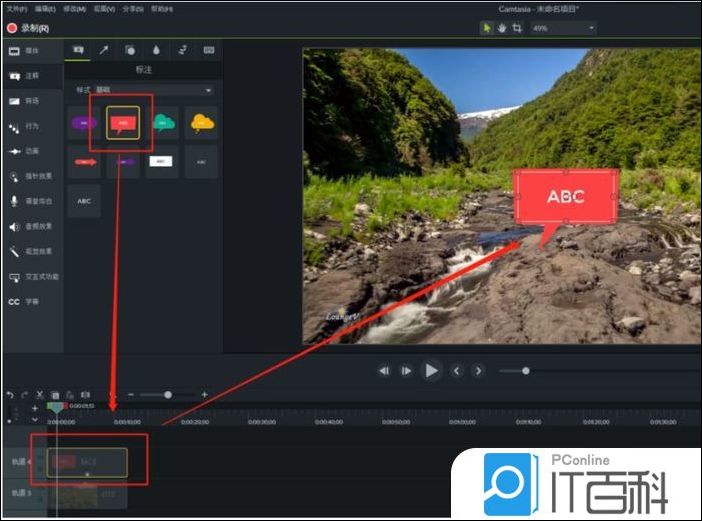This screenshot has height=521, width=702.
Task: Click the timeline Redo icon
Action: (x=25, y=395)
